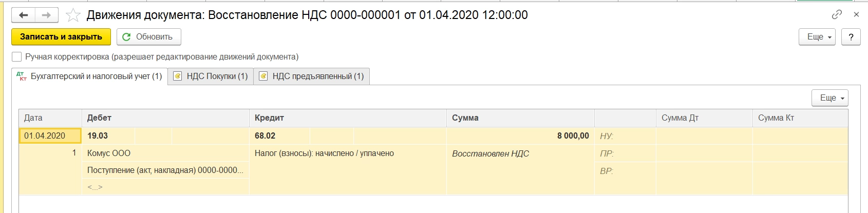Click the Дт/Кт accounting entries icon
The width and height of the screenshot is (868, 213).
22,76
